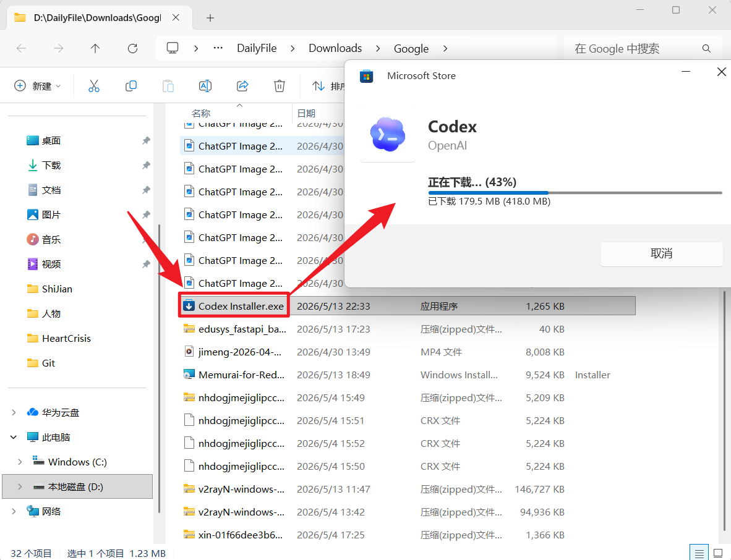Image resolution: width=731 pixels, height=560 pixels.
Task: Unpin 下载 via its pin icon
Action: point(146,166)
